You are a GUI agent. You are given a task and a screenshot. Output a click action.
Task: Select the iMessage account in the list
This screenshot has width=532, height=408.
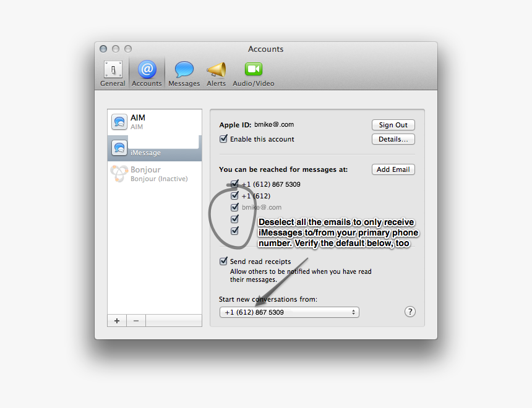point(155,148)
